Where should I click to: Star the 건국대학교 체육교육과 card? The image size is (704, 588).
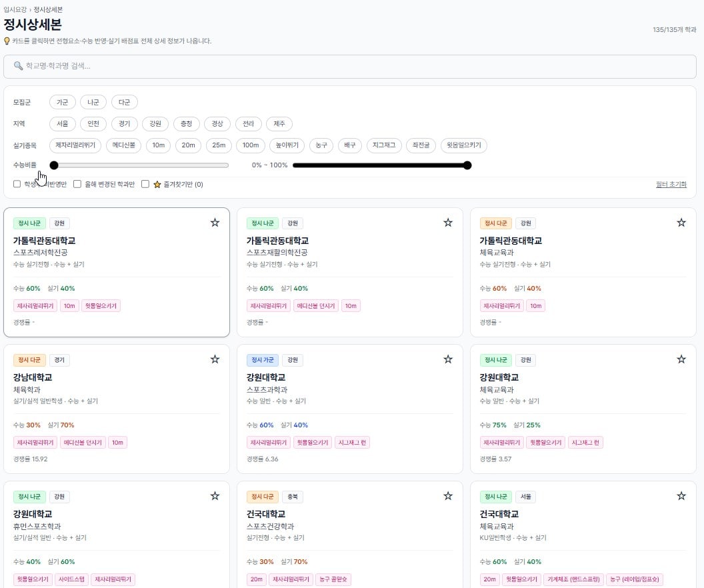681,496
